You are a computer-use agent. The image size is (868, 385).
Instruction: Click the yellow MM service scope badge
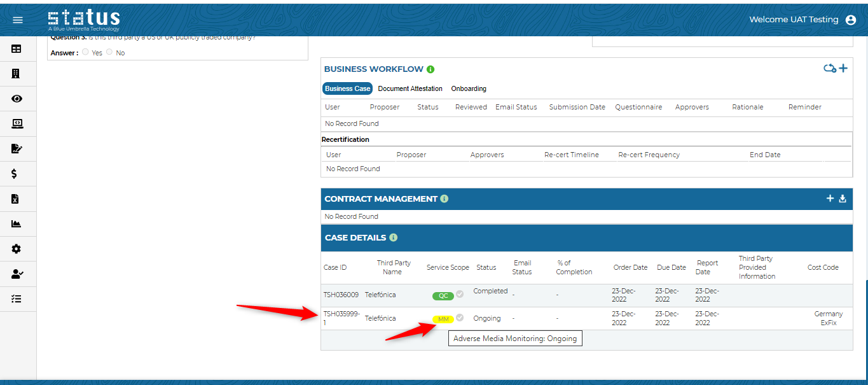tap(443, 319)
